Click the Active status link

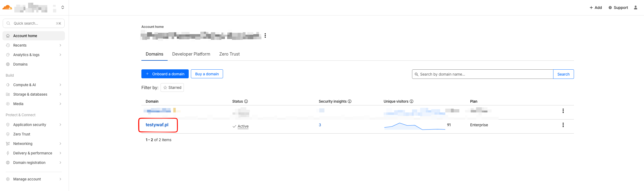[x=243, y=126]
